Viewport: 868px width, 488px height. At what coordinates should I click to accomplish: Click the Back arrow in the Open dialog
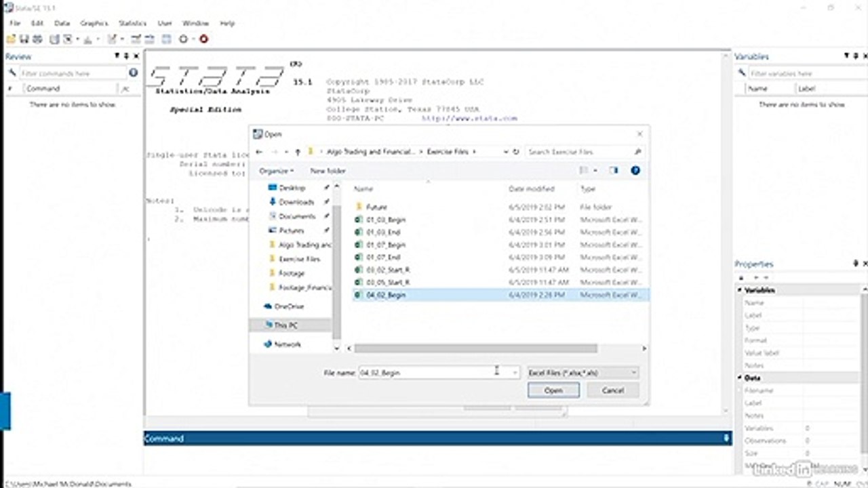260,152
